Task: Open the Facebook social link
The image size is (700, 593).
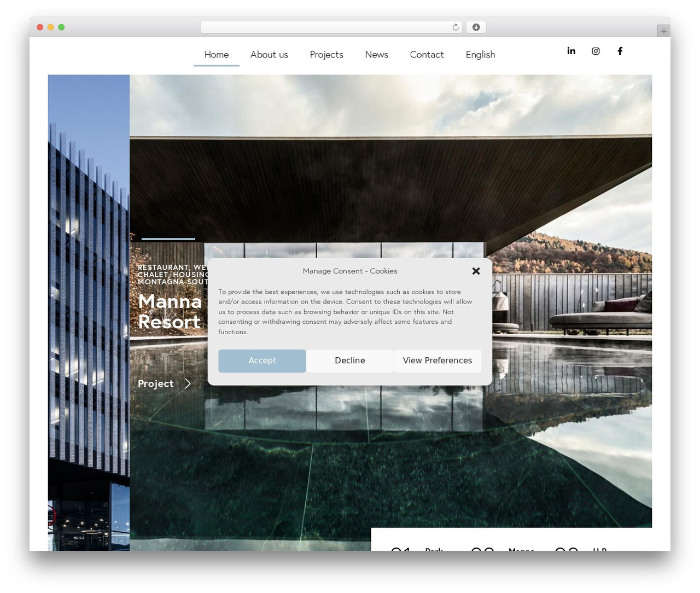Action: pyautogui.click(x=620, y=51)
